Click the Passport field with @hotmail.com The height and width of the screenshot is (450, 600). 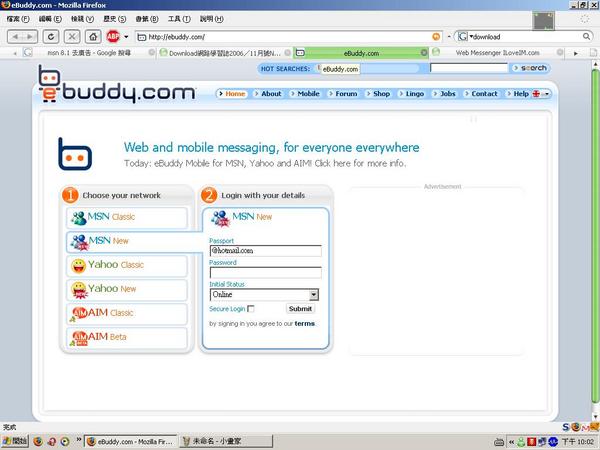pyautogui.click(x=266, y=251)
